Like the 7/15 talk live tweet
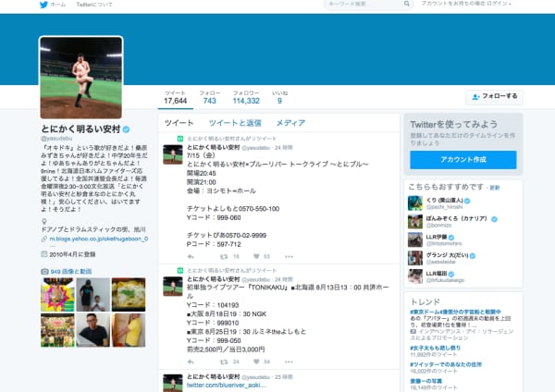This screenshot has height=392, width=555. 257,256
